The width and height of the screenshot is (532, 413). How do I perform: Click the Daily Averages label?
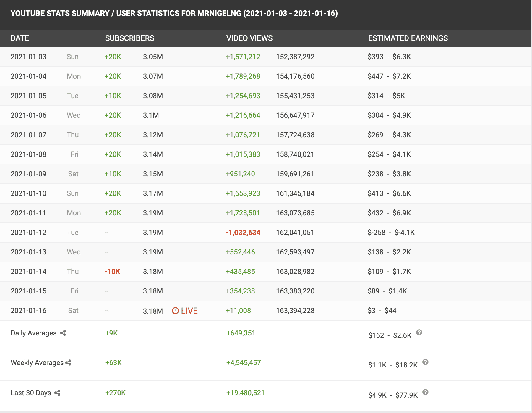33,333
